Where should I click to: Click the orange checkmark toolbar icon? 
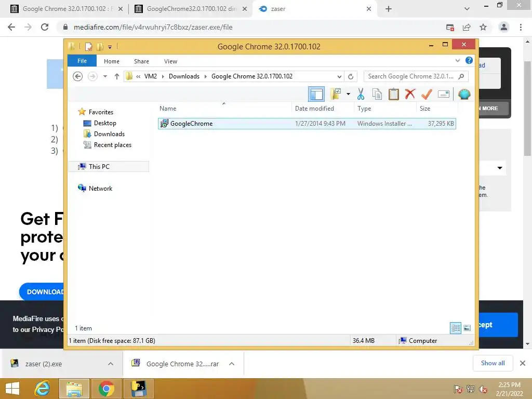click(427, 94)
